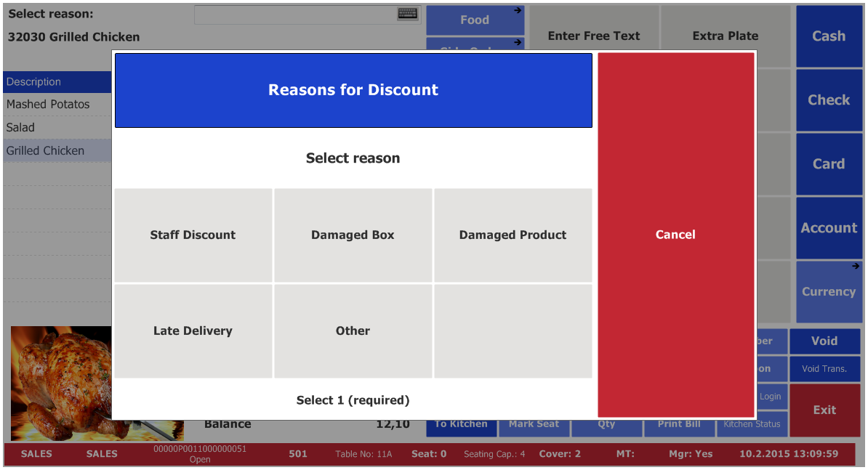This screenshot has width=868, height=470.
Task: Choose Damaged Box as discount reason
Action: [353, 235]
